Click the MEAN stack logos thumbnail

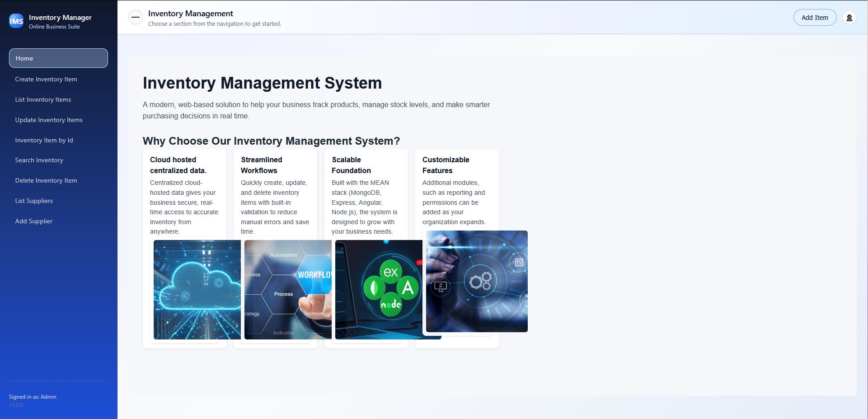pyautogui.click(x=379, y=289)
